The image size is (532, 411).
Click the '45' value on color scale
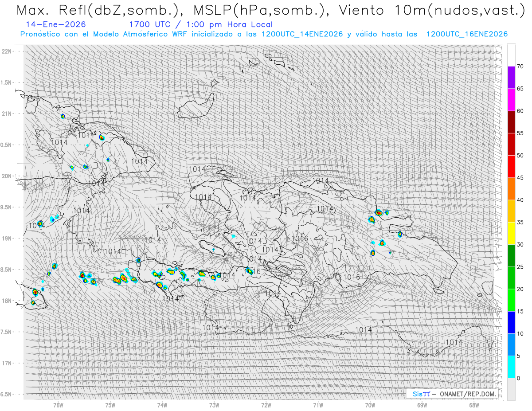[x=520, y=178]
